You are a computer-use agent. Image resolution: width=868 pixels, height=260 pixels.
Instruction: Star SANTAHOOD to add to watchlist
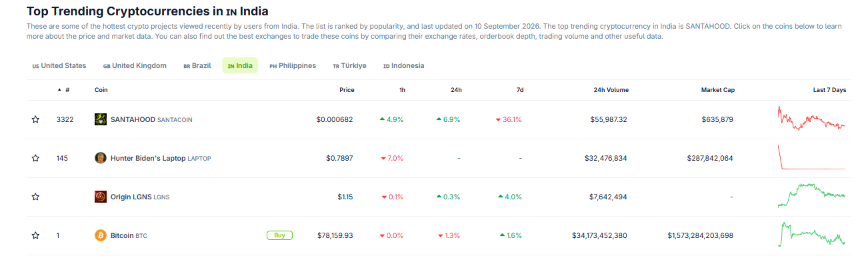[35, 120]
